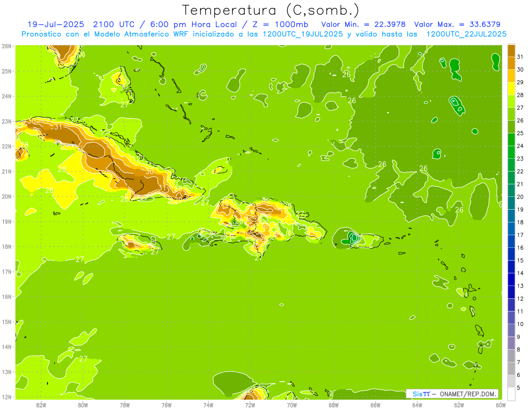Click the 70W longitude axis label

coord(292,405)
